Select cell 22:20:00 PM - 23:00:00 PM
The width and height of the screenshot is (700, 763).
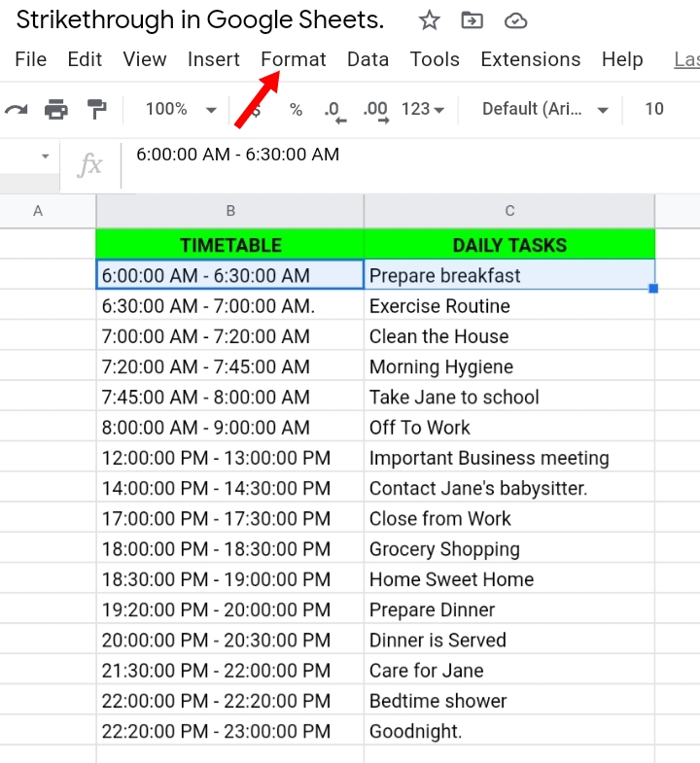(230, 730)
